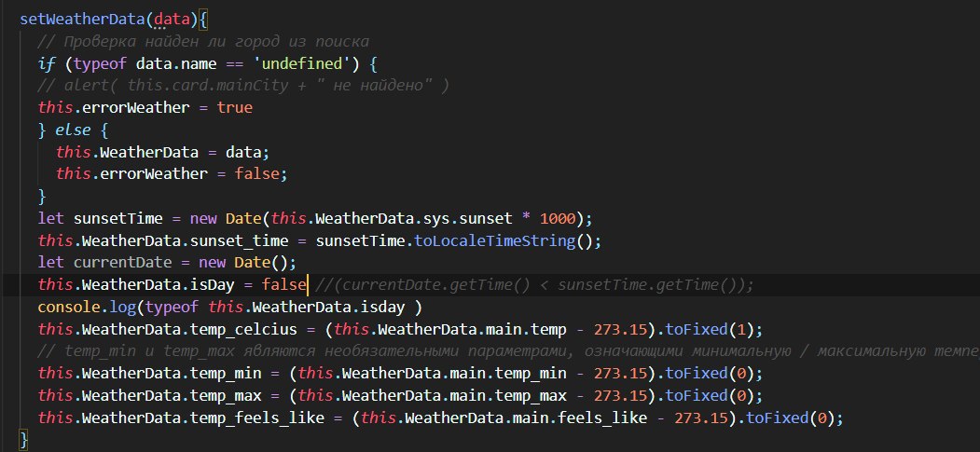Viewport: 980px width, 452px height.
Task: Click the true value assigned to errorWeather
Action: [x=234, y=107]
